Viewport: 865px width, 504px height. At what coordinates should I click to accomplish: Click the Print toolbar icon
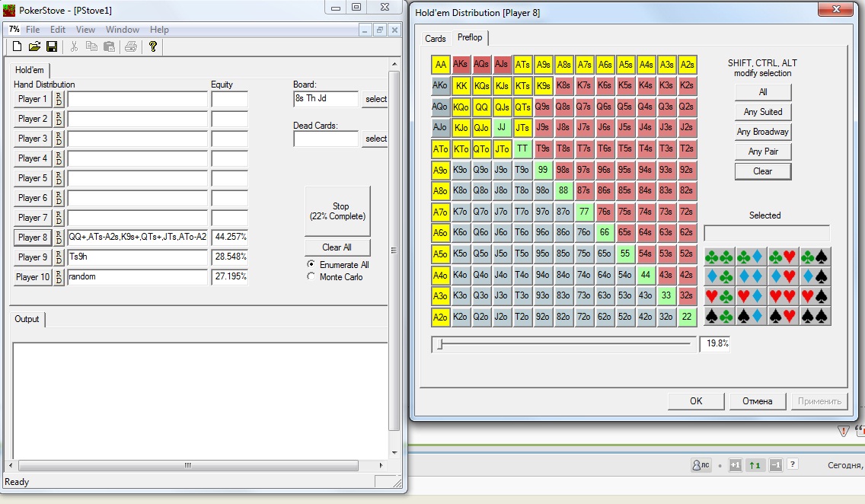pyautogui.click(x=131, y=47)
